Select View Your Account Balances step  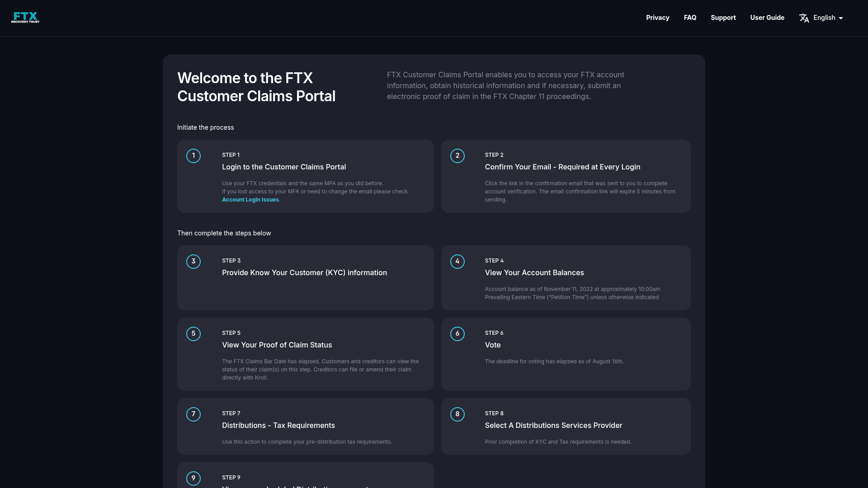[534, 272]
